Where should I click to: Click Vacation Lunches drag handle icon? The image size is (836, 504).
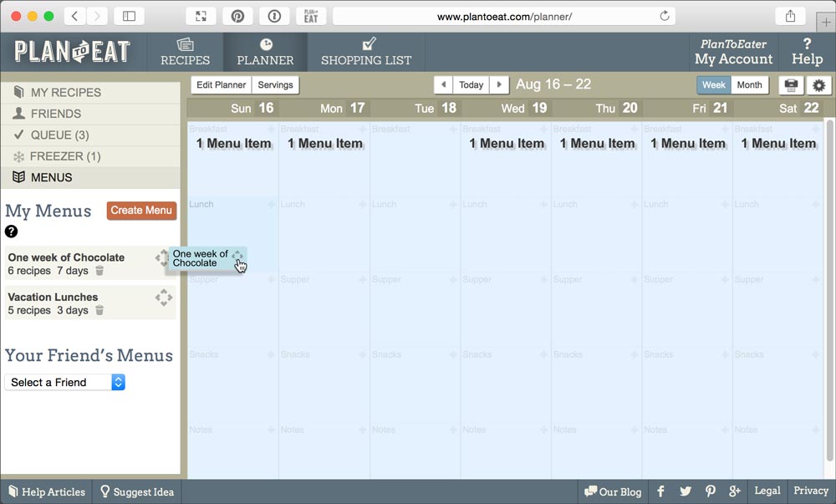[x=164, y=298]
